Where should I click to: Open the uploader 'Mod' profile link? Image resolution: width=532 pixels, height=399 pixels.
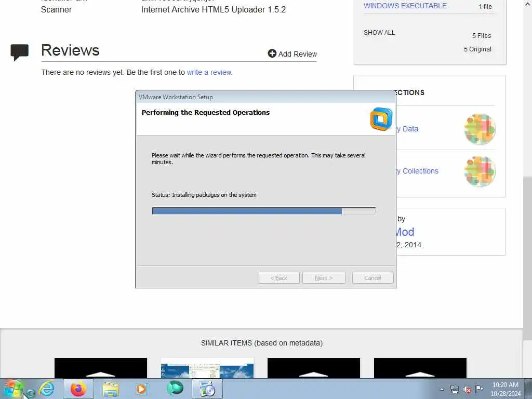point(405,232)
